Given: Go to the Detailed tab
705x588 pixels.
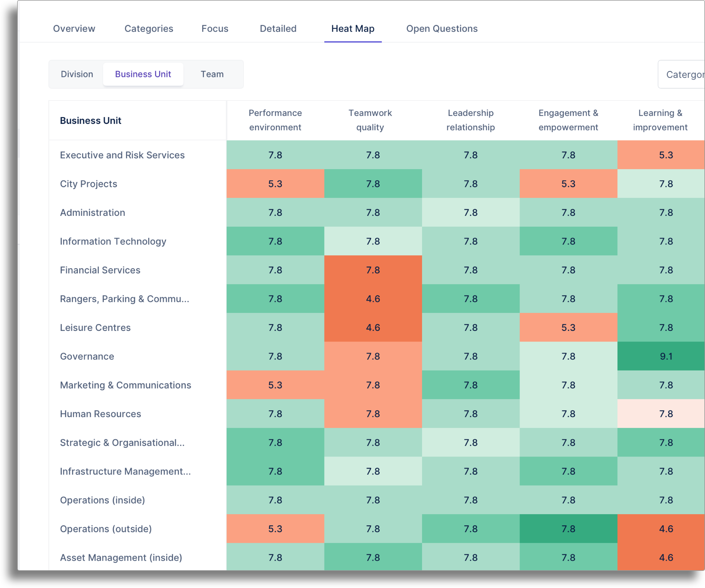Looking at the screenshot, I should pyautogui.click(x=278, y=29).
